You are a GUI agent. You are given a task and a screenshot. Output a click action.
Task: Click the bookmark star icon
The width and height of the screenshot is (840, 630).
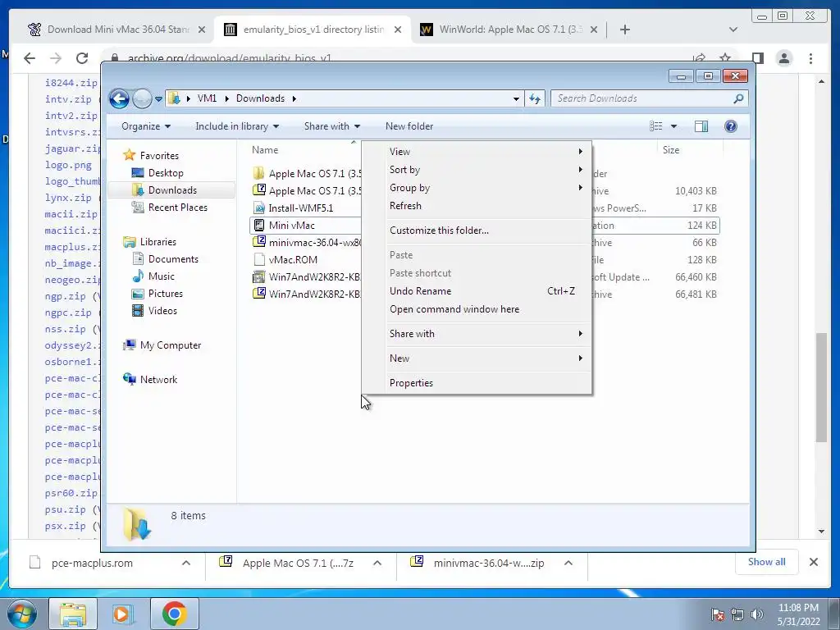[x=725, y=58]
